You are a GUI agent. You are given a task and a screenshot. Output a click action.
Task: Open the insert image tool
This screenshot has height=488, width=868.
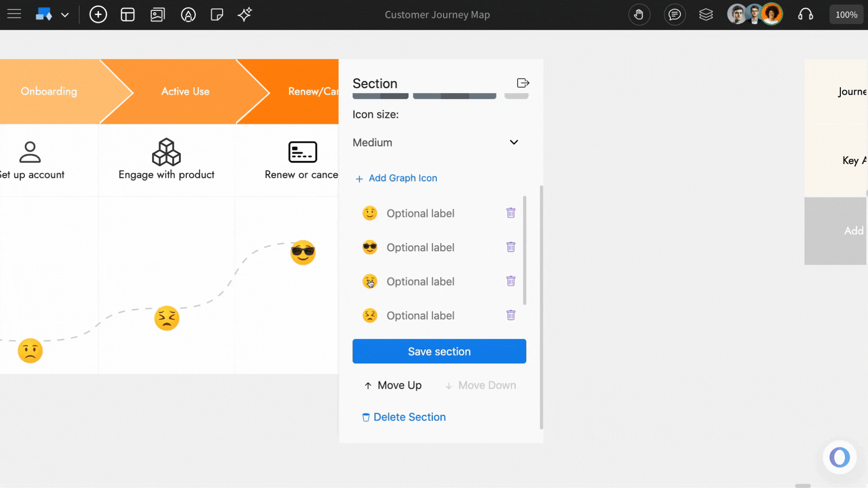click(x=158, y=14)
